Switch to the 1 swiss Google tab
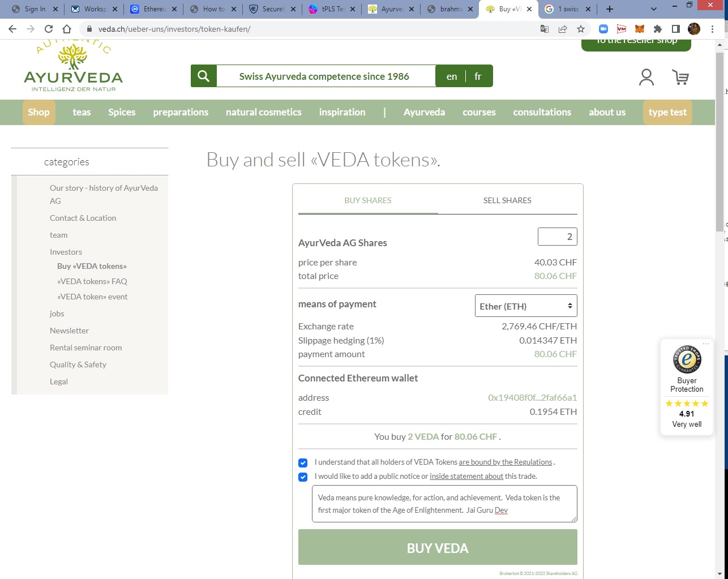Viewport: 728px width, 579px height. click(x=567, y=9)
